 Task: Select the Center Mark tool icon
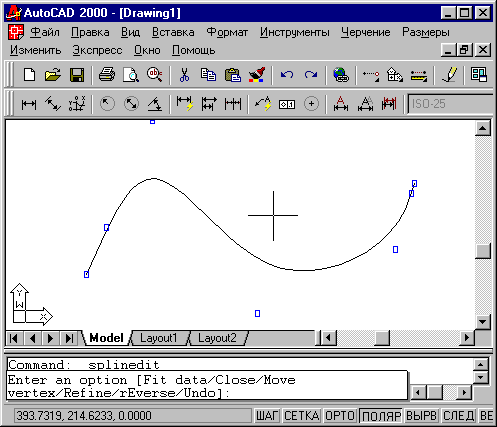coord(311,104)
